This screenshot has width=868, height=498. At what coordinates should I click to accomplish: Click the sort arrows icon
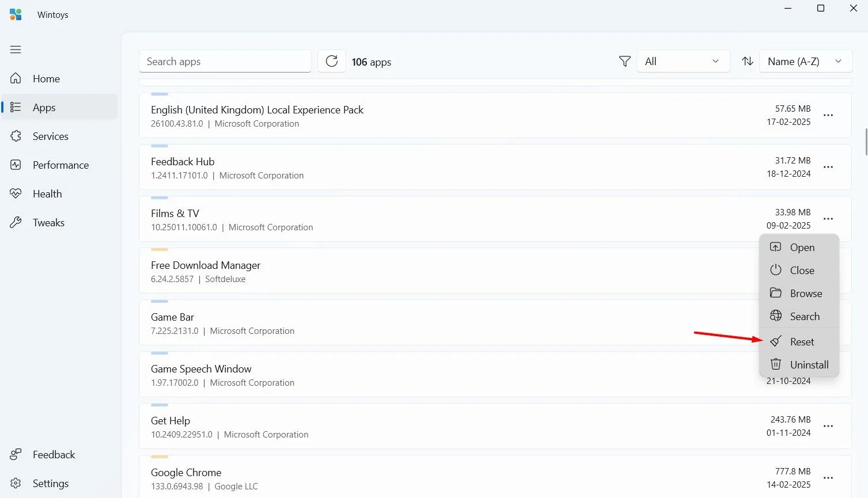[x=748, y=61]
